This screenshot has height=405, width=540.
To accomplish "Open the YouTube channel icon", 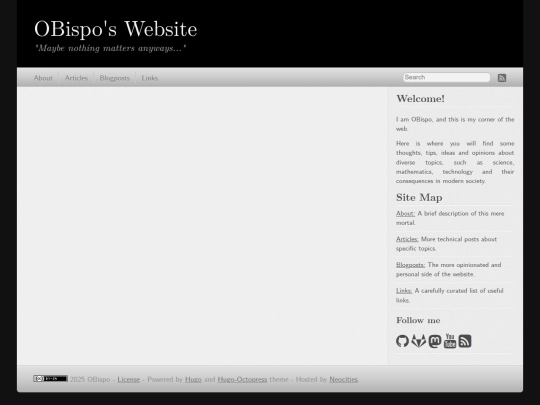I will (450, 341).
